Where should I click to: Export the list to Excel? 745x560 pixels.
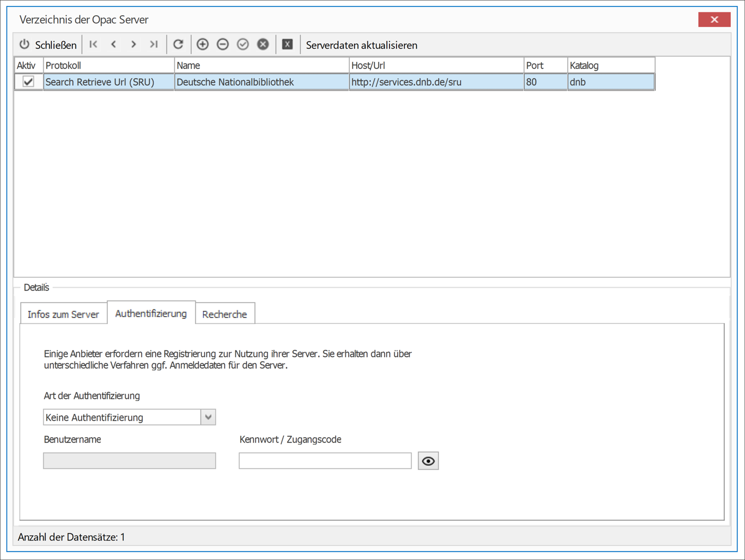[x=287, y=45]
